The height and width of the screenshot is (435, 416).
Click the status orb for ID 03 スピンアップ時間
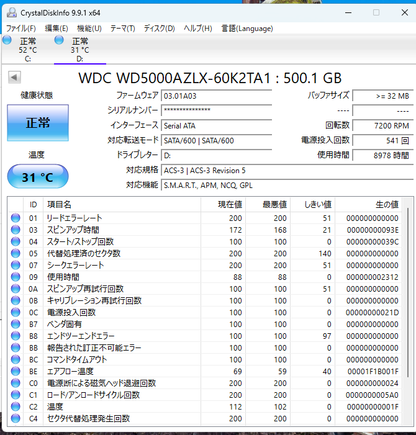coord(15,230)
